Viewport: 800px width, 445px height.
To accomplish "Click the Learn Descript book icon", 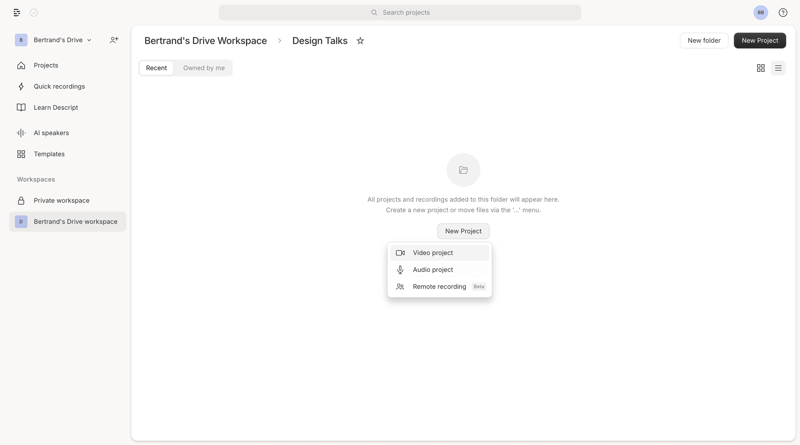I will point(21,107).
